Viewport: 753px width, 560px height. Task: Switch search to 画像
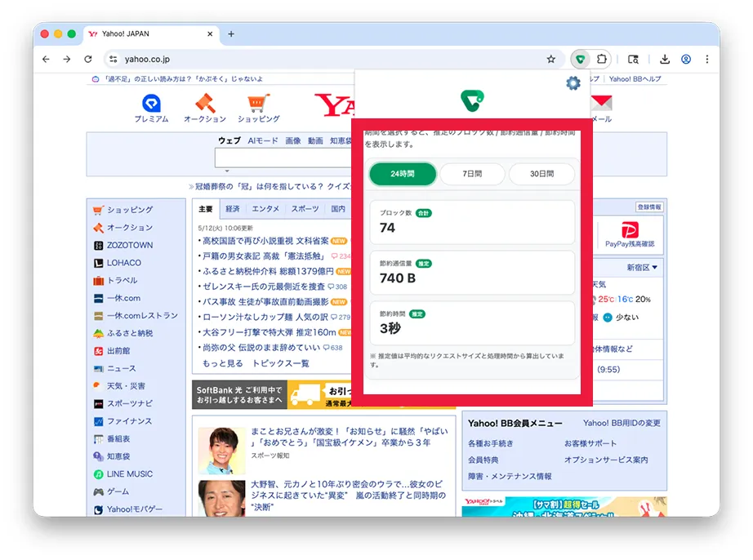293,140
